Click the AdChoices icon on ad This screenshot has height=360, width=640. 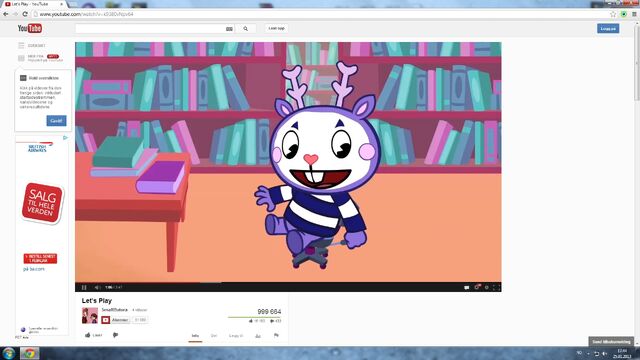pyautogui.click(x=65, y=138)
